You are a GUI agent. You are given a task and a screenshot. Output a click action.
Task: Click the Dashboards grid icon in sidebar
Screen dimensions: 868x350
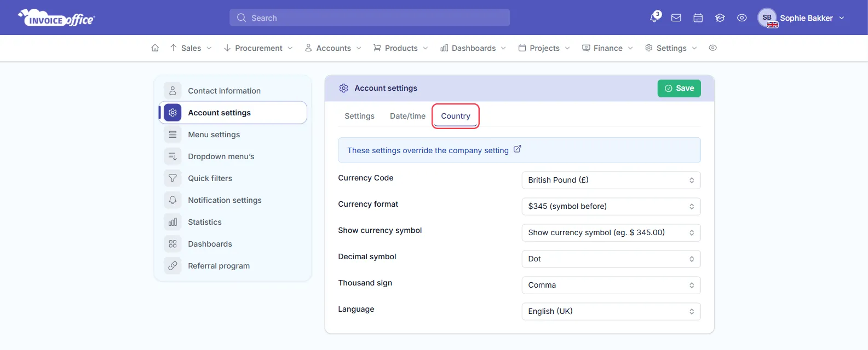coord(173,244)
